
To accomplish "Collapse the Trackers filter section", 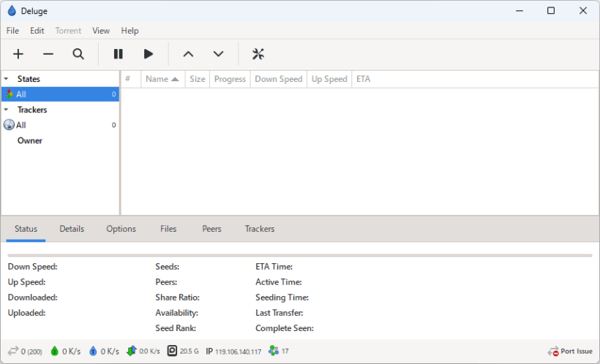I will [x=6, y=110].
